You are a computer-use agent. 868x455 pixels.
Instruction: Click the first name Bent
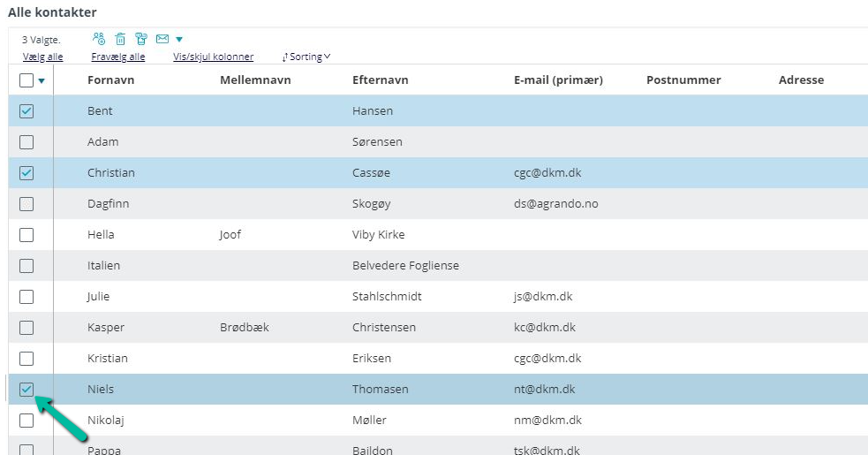pyautogui.click(x=100, y=110)
